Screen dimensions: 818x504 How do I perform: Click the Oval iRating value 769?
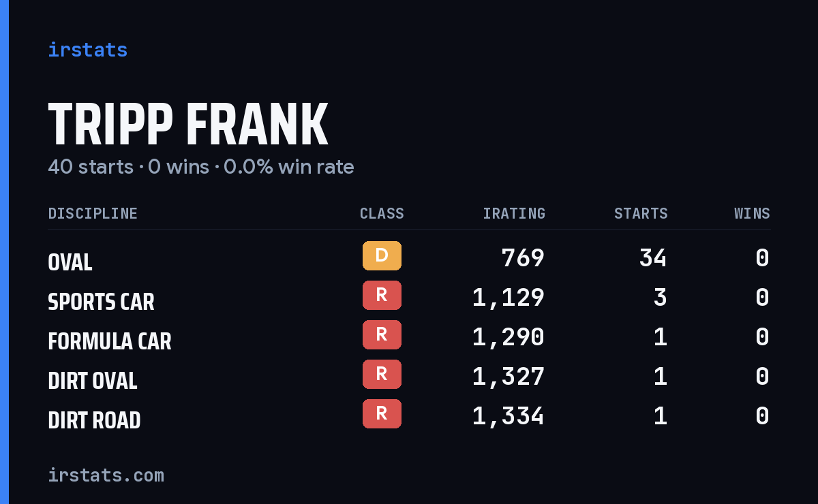point(523,258)
